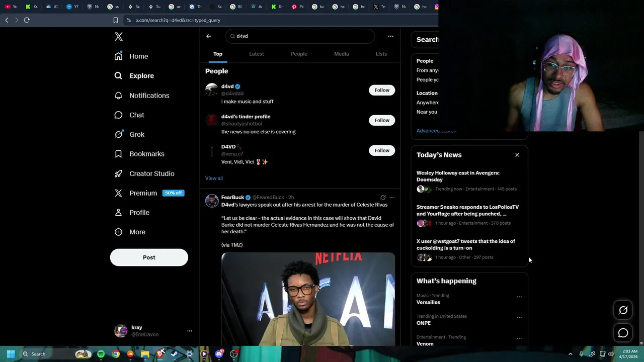Open options for ONPE trend
The image size is (644, 362).
(x=519, y=317)
